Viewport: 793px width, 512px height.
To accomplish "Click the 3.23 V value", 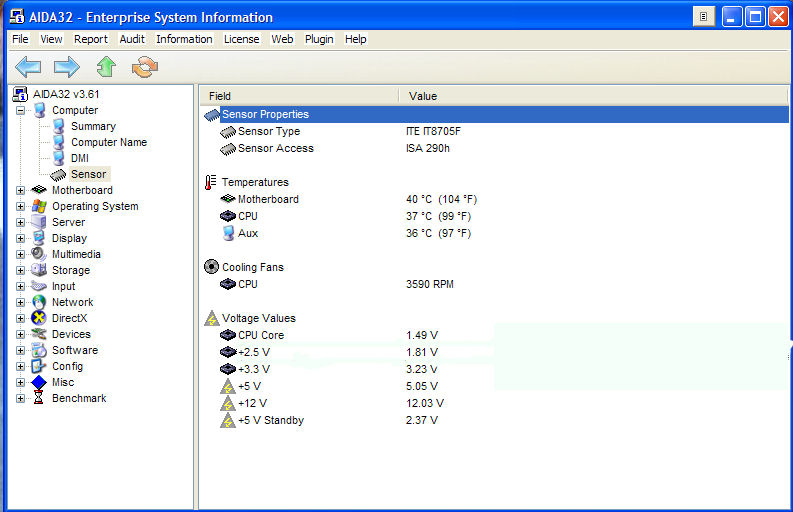I will tap(422, 369).
